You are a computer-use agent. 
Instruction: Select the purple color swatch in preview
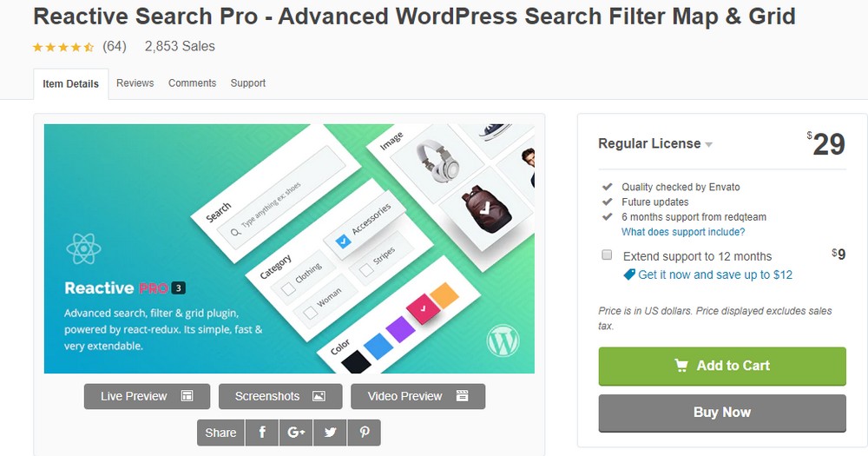click(x=400, y=328)
